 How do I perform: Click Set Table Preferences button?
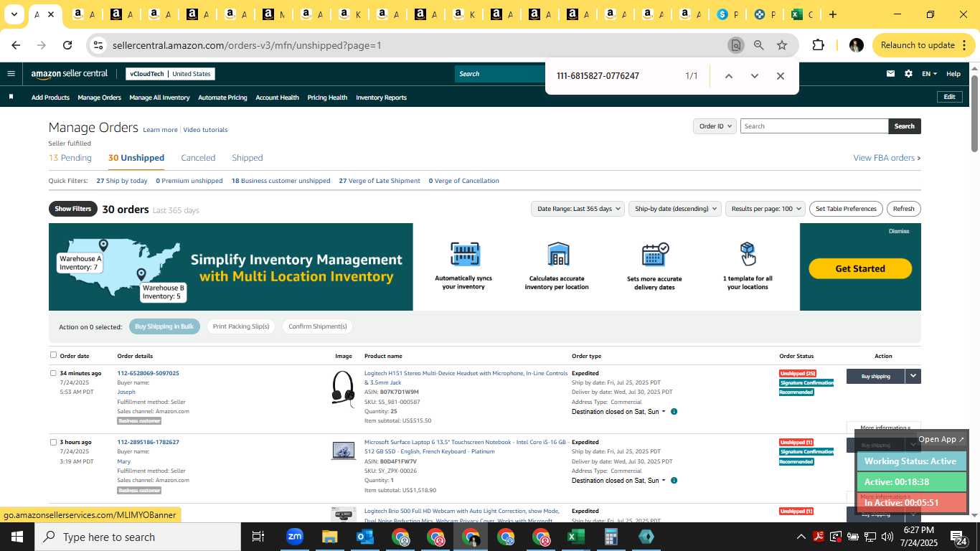click(846, 209)
